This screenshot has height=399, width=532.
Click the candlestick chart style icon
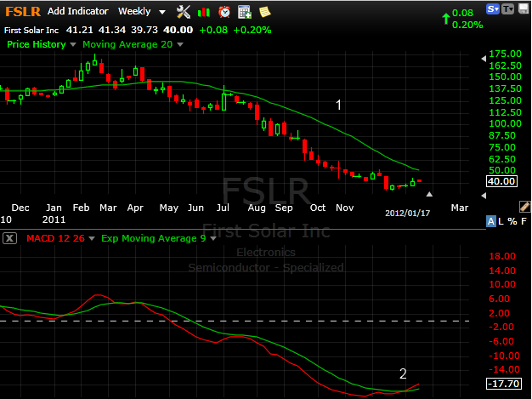[204, 13]
